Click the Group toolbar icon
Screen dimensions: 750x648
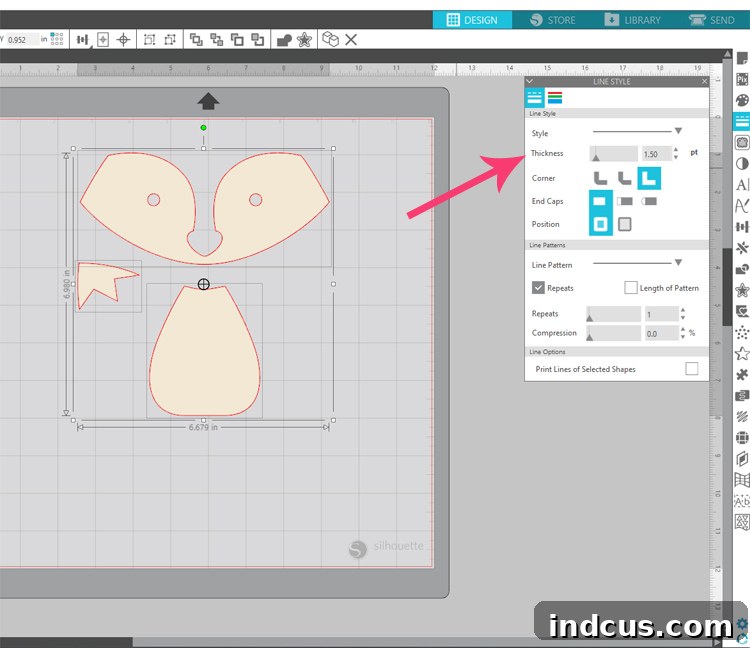(x=149, y=40)
